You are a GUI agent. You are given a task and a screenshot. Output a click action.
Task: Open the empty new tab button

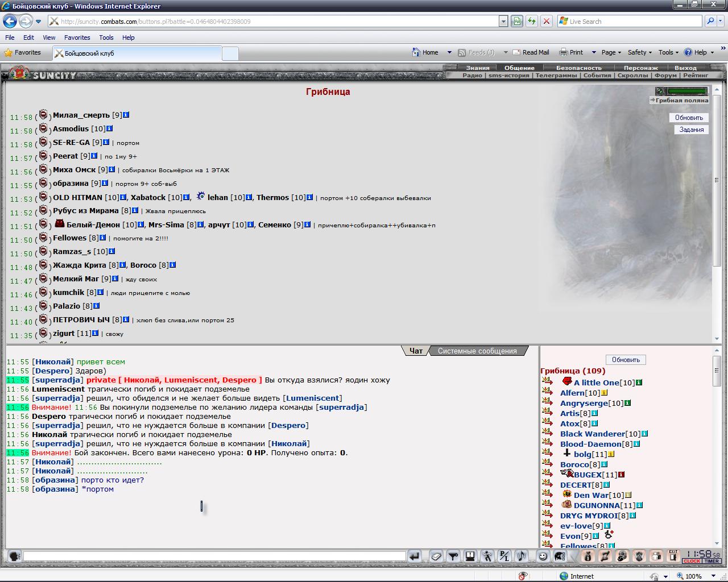click(x=230, y=53)
